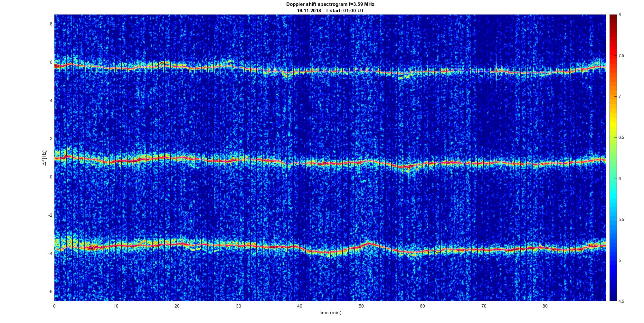Click x-axis tick label "10"
The height and width of the screenshot is (323, 644).
point(116,306)
